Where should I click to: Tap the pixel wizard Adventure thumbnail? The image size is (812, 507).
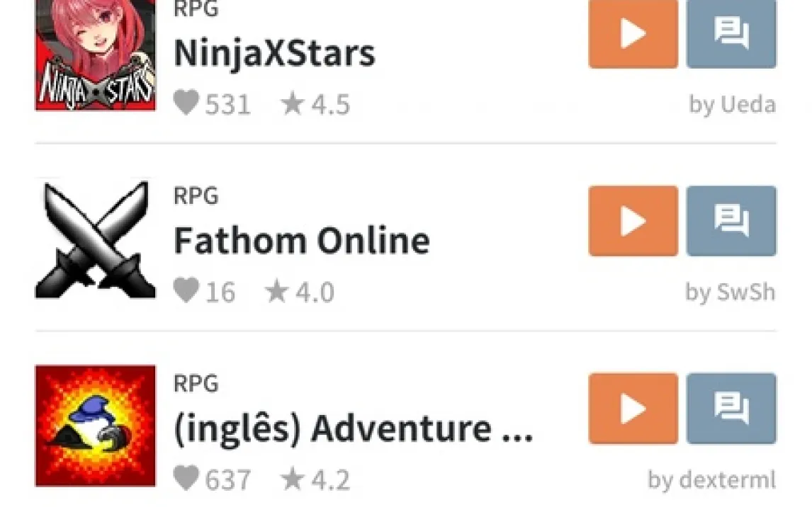tap(95, 426)
